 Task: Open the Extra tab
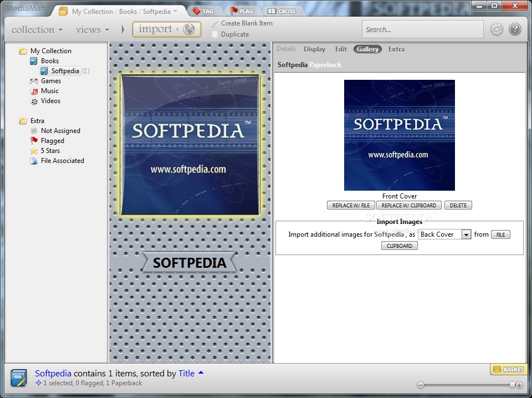396,49
